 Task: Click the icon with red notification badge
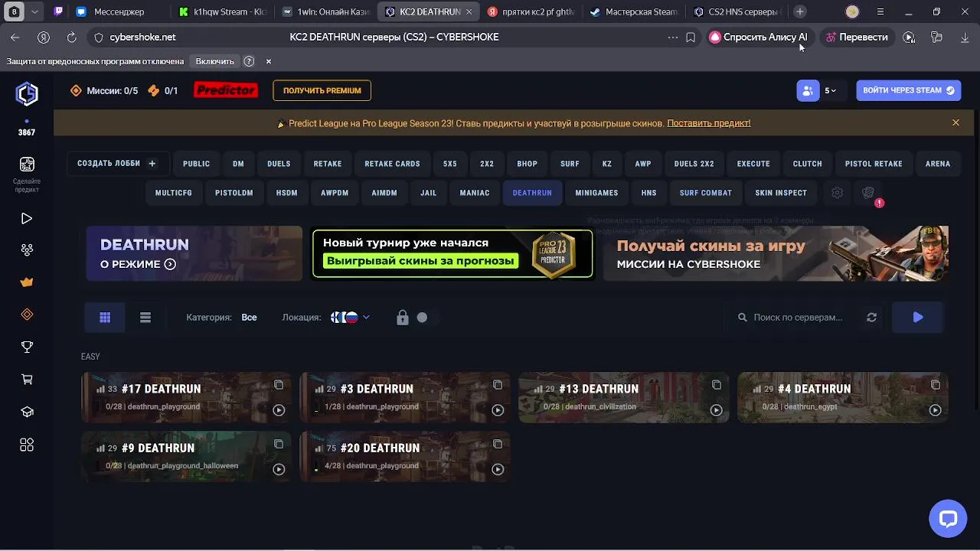coord(868,193)
